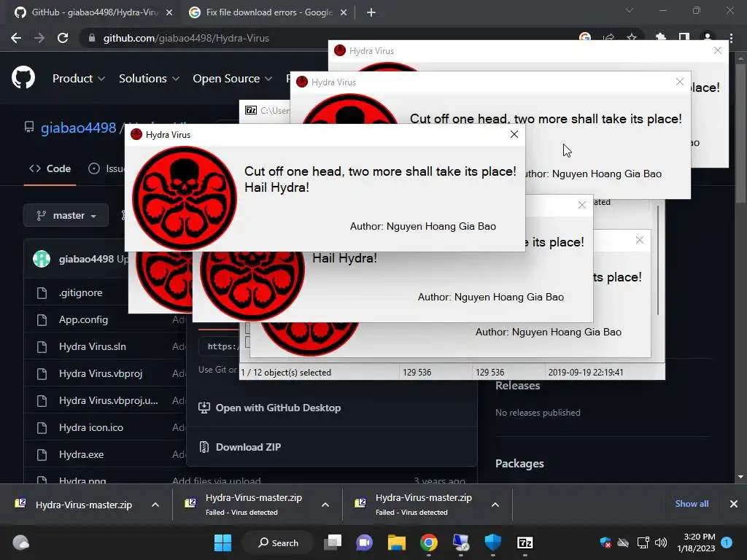Viewport: 747px width, 560px height.
Task: Click the weather widget on taskbar
Action: [x=20, y=542]
